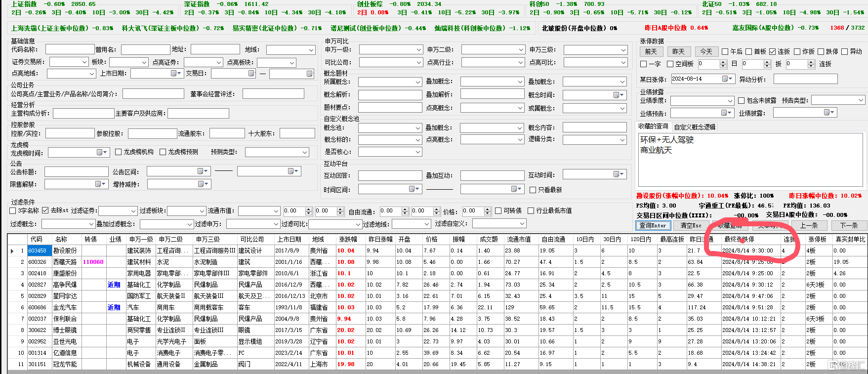This screenshot has height=374, width=868.
Task: Check the 午后 checkbox
Action: pos(725,51)
